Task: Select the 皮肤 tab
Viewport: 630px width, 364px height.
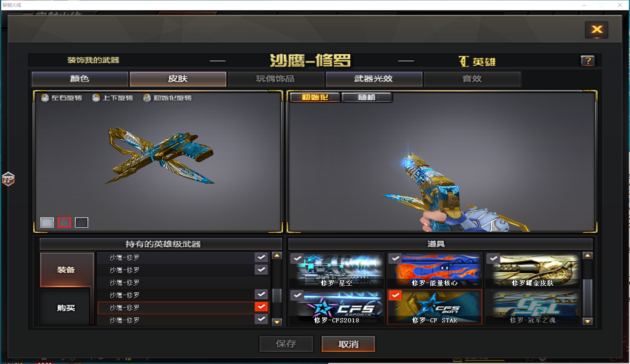Action: pyautogui.click(x=178, y=79)
